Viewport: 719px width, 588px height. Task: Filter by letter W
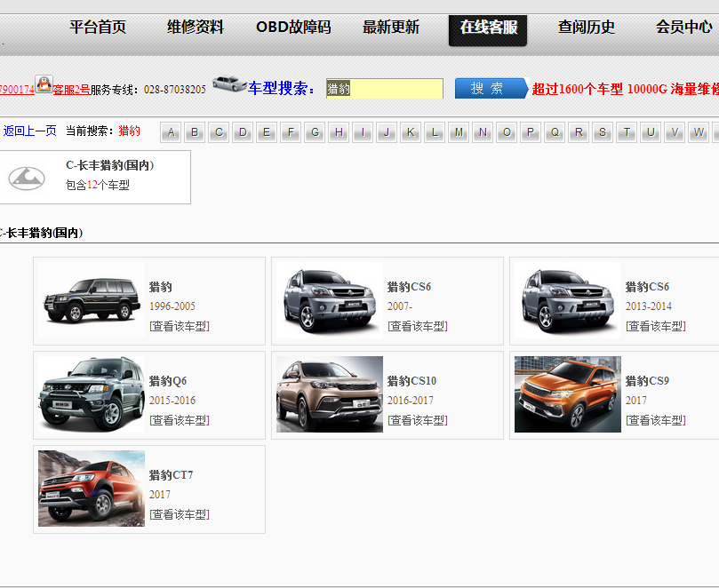tap(699, 132)
